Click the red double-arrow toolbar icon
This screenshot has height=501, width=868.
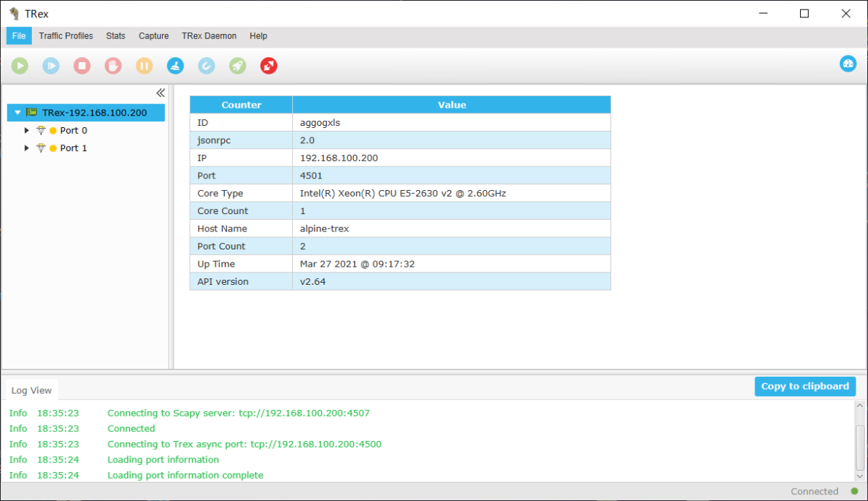tap(268, 66)
